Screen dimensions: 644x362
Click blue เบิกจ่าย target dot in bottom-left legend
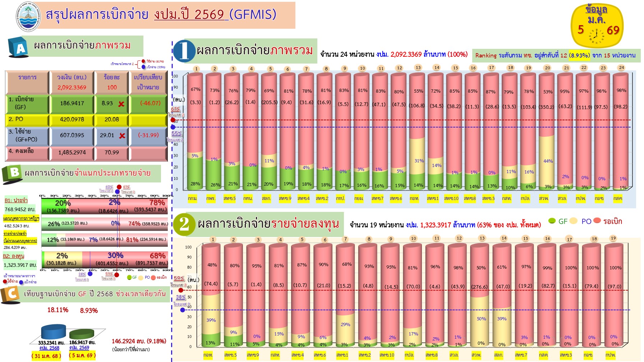coord(21,282)
